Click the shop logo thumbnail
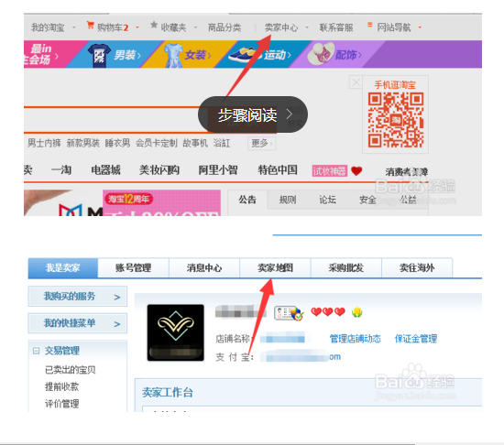This screenshot has width=504, height=445. pos(176,332)
